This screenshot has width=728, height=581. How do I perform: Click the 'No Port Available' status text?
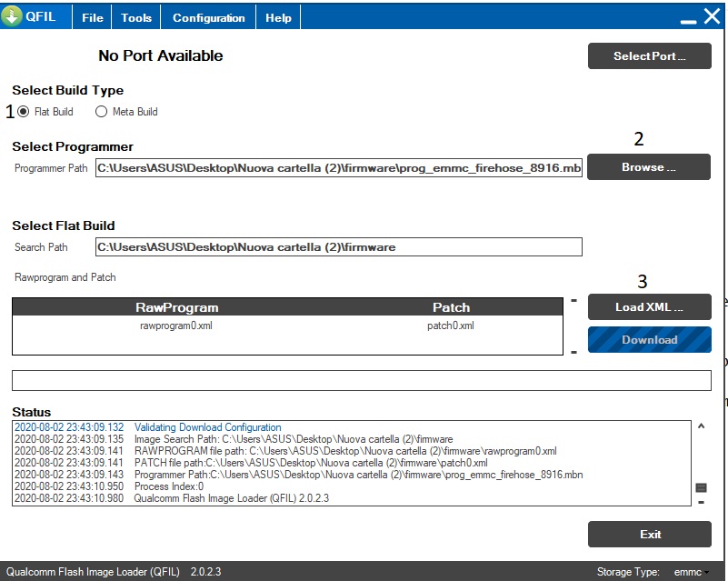[161, 55]
